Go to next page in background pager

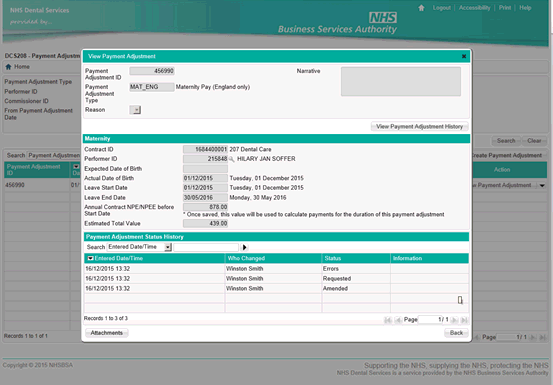click(533, 338)
